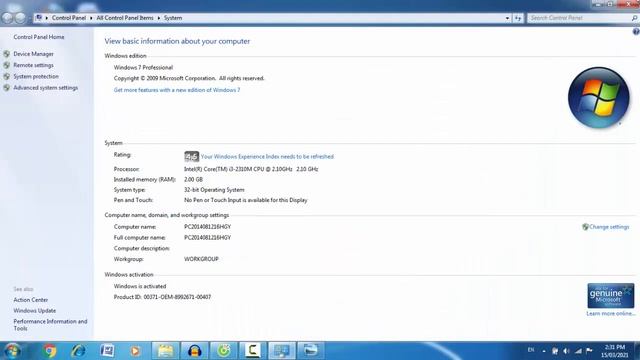Go to Control Panel Home
This screenshot has width=640, height=360.
tap(39, 37)
